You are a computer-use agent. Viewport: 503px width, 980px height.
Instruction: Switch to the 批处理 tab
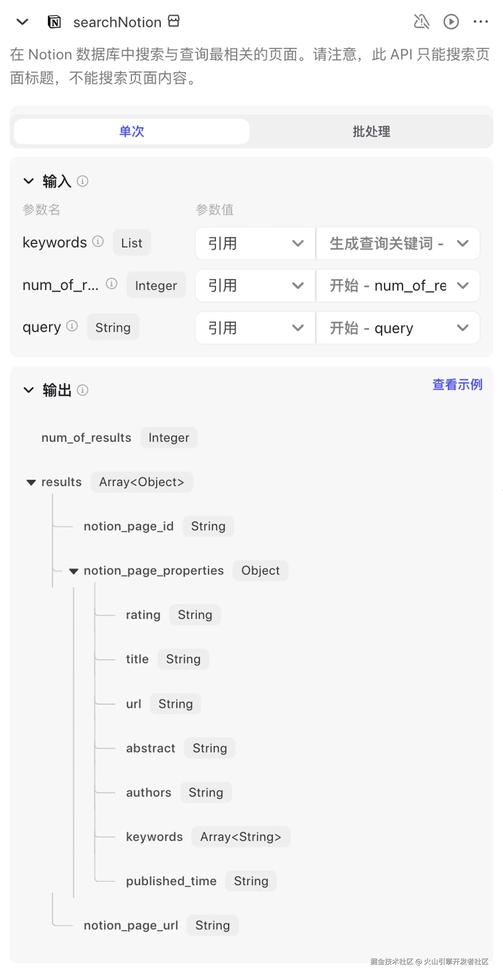[x=371, y=131]
